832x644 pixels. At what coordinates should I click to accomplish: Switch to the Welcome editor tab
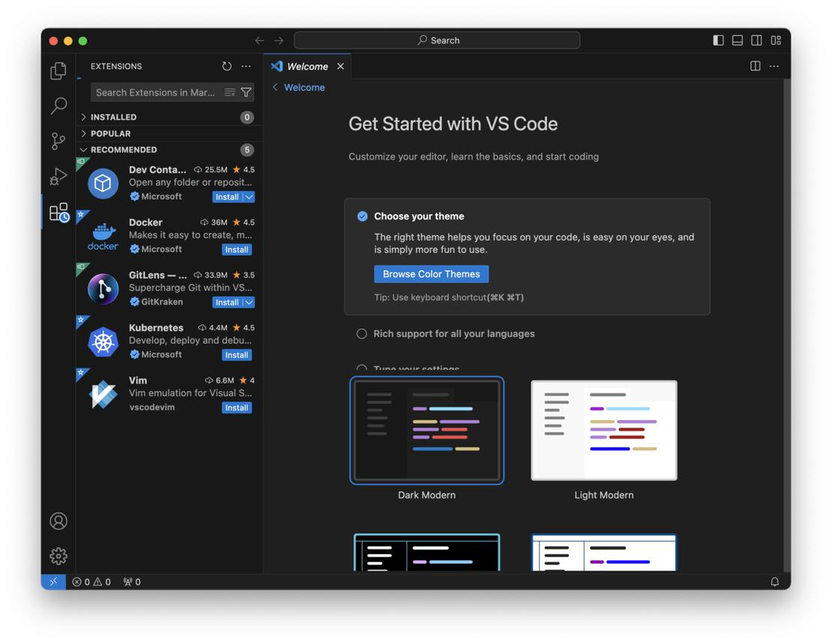pyautogui.click(x=307, y=67)
